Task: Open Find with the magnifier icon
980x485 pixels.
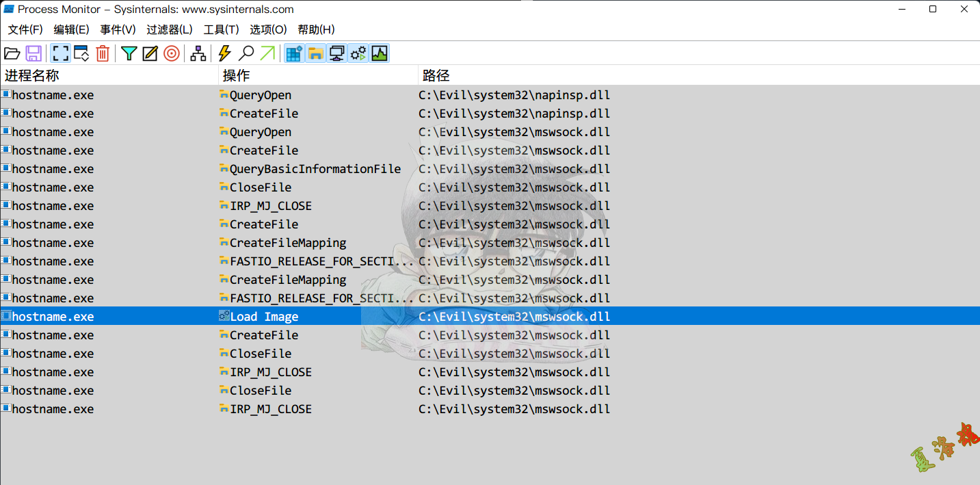Action: pos(246,53)
